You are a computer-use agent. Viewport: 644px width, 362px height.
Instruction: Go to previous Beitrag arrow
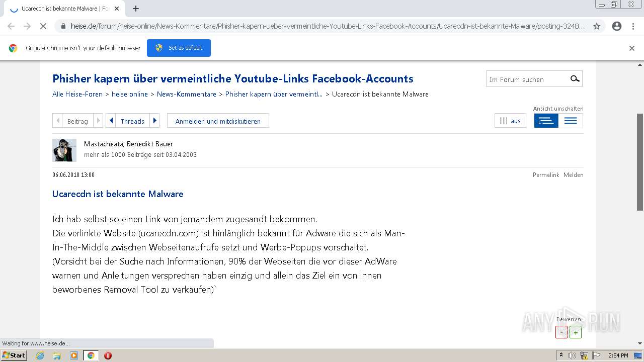coord(58,121)
